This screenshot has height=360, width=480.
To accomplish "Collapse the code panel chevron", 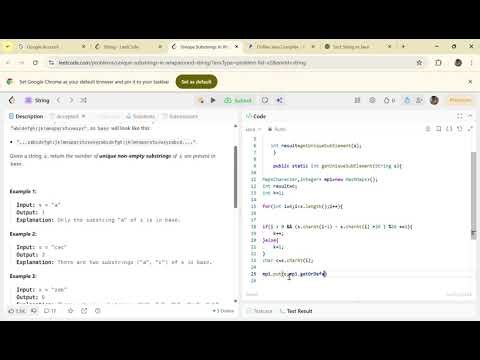I will [470, 116].
